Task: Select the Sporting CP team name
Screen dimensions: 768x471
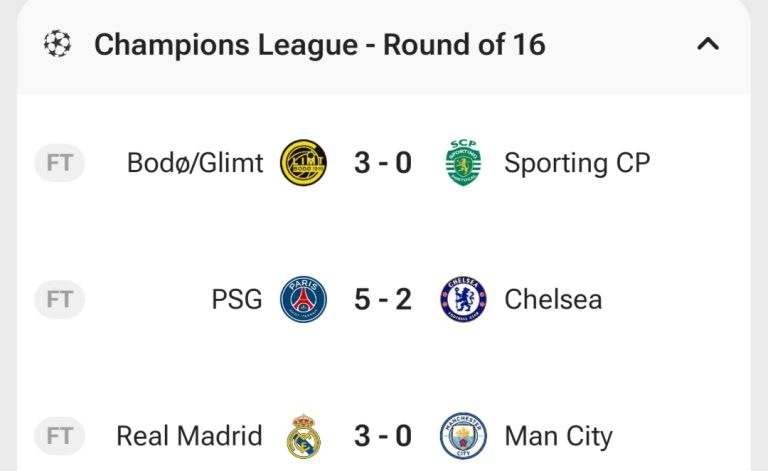Action: 577,163
